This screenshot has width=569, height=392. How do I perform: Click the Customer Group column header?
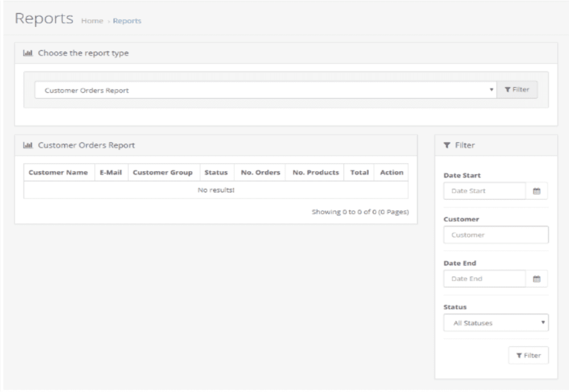(x=163, y=172)
